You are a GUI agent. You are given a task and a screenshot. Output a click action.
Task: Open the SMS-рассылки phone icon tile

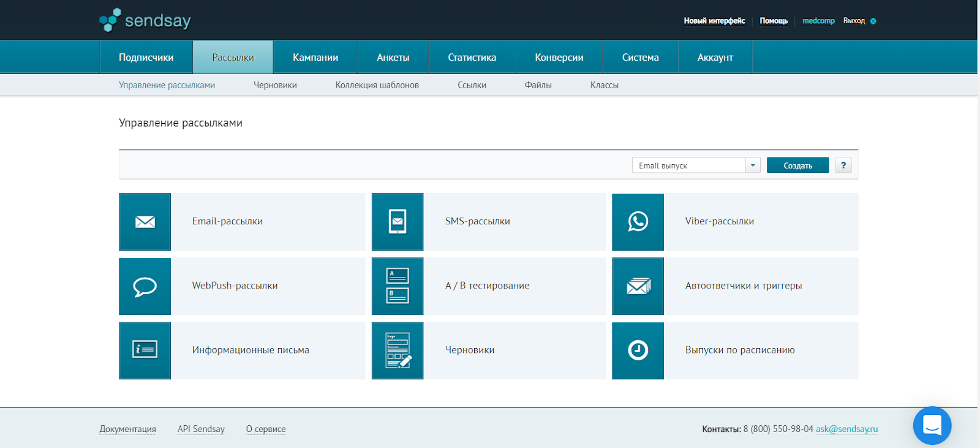pyautogui.click(x=398, y=222)
